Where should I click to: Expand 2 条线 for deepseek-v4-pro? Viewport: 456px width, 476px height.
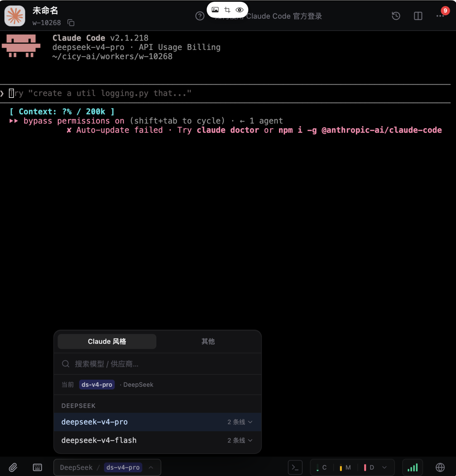(x=240, y=422)
